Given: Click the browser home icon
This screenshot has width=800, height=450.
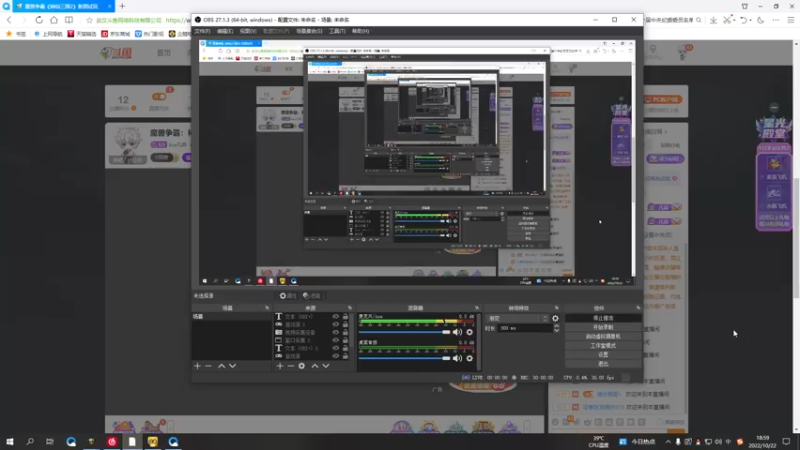Looking at the screenshot, I should pos(54,20).
